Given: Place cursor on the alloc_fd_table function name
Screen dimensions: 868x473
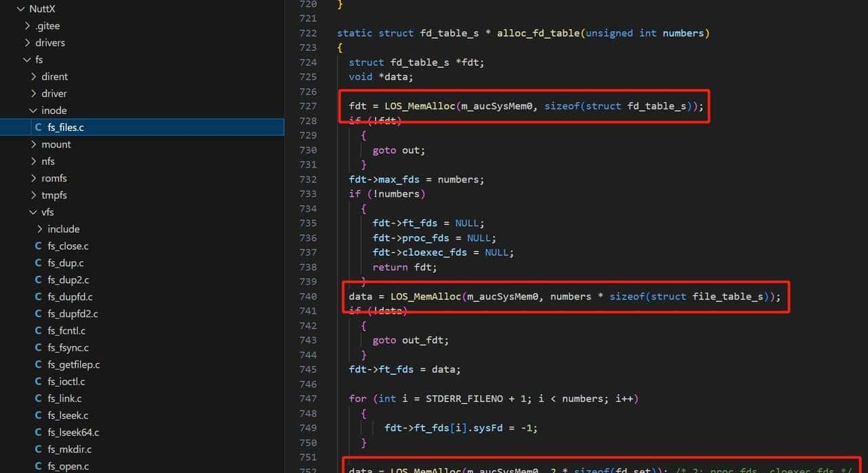Looking at the screenshot, I should click(x=538, y=33).
